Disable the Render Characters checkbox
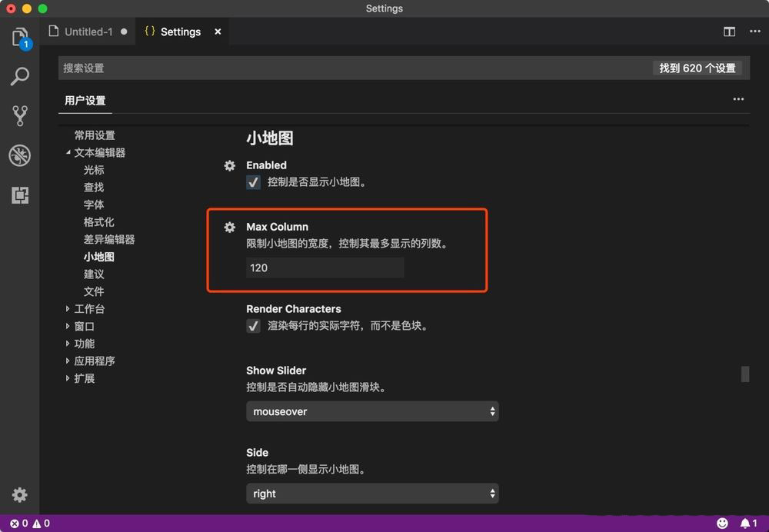The image size is (769, 532). point(253,326)
